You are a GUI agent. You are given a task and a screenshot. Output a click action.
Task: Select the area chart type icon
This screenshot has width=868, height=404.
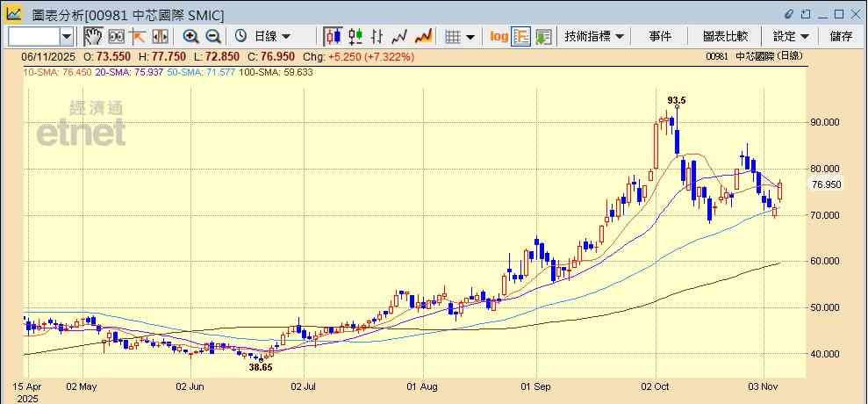pos(423,36)
